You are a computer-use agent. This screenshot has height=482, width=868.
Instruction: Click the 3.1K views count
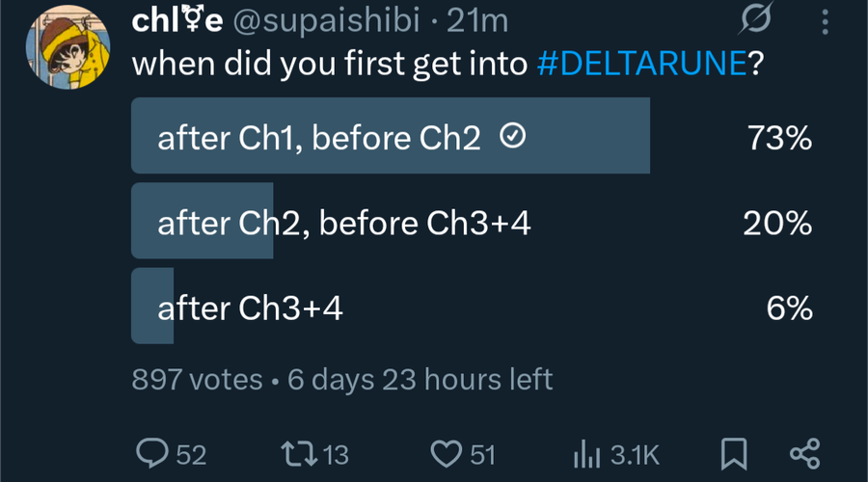(635, 455)
